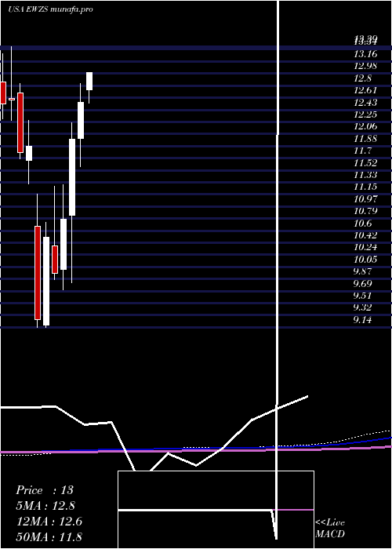Click the 12.98 price axis label

365,66
